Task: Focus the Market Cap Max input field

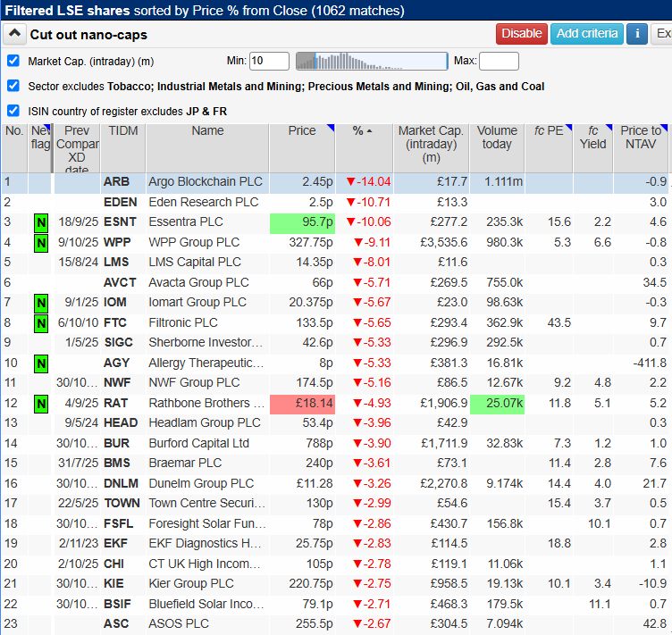Action: click(x=499, y=61)
